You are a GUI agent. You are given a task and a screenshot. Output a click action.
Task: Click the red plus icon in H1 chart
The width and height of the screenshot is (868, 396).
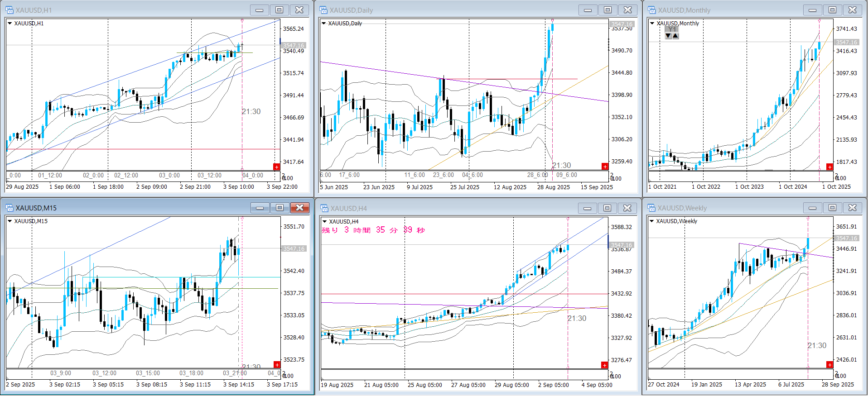point(277,167)
